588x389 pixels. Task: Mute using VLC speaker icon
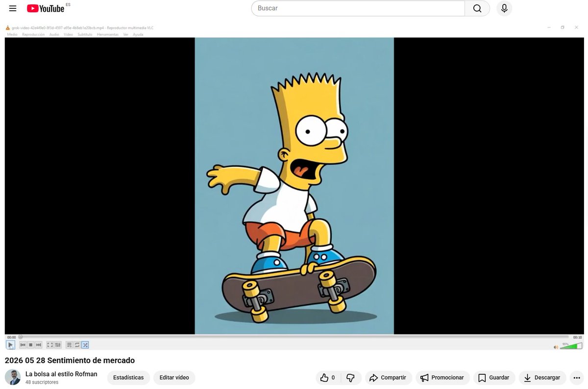556,347
